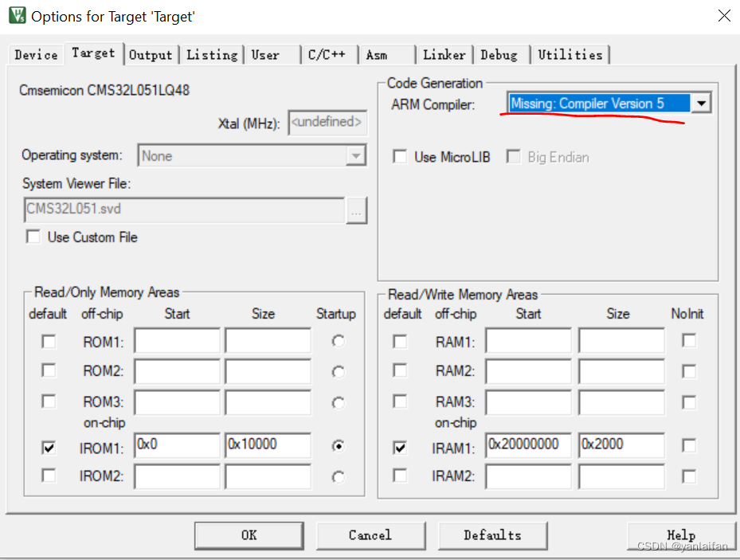Click the System Viewer File browse button
This screenshot has height=560, width=740.
coord(356,211)
